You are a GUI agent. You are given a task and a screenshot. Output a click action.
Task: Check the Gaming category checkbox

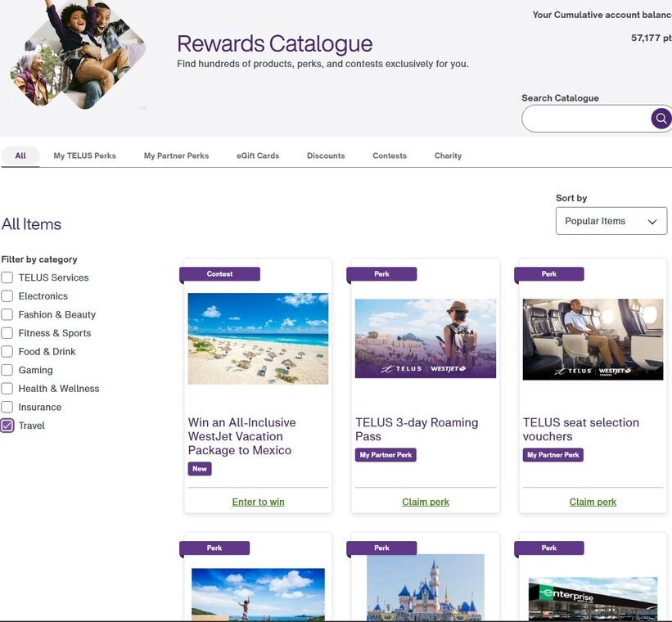(7, 369)
